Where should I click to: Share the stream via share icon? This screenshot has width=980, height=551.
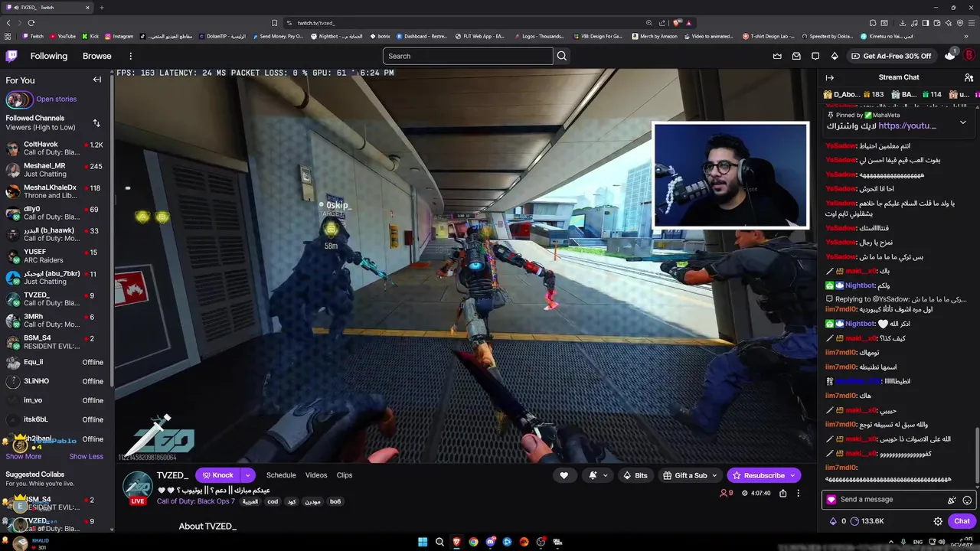click(x=782, y=494)
